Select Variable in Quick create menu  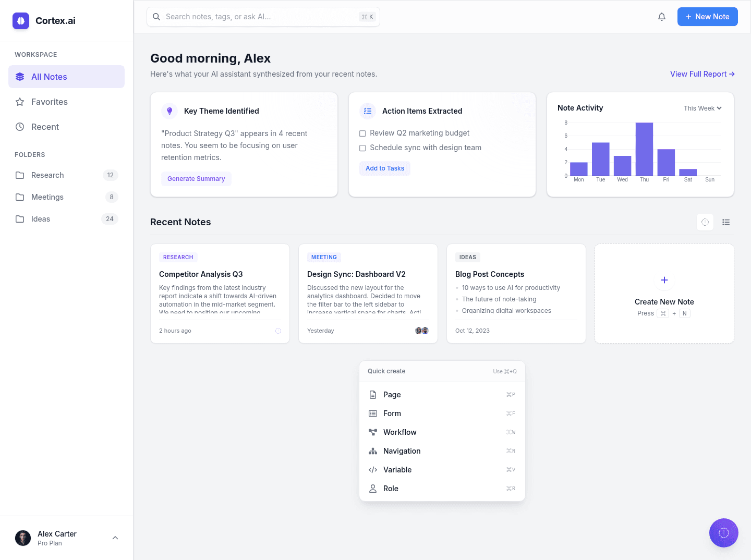click(x=442, y=470)
